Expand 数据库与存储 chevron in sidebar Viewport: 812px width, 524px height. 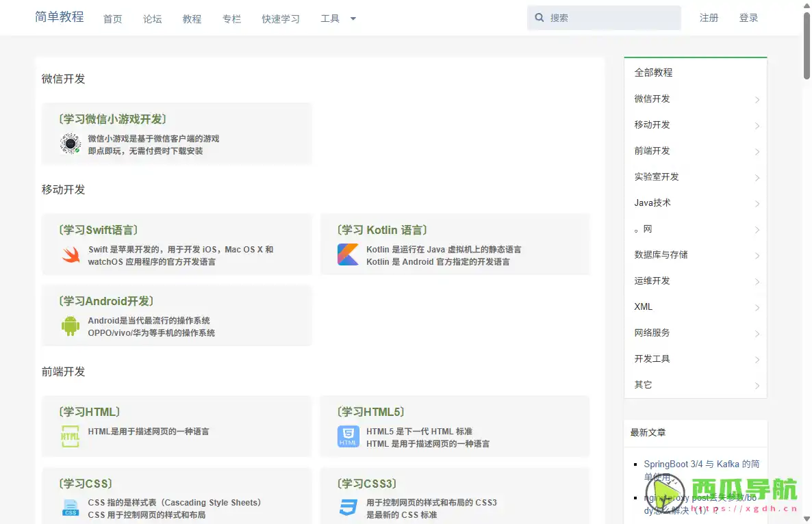click(757, 256)
